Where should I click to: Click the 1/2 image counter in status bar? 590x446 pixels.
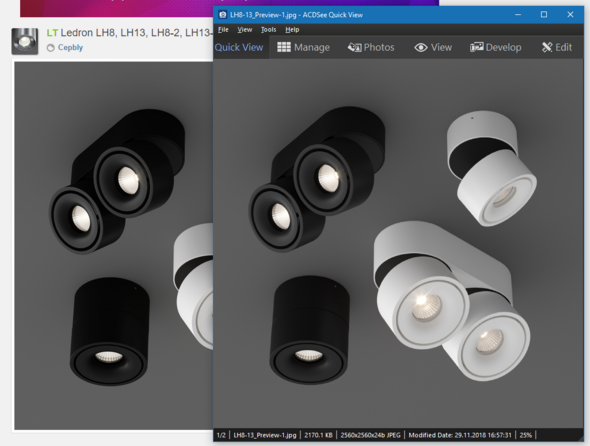(221, 435)
